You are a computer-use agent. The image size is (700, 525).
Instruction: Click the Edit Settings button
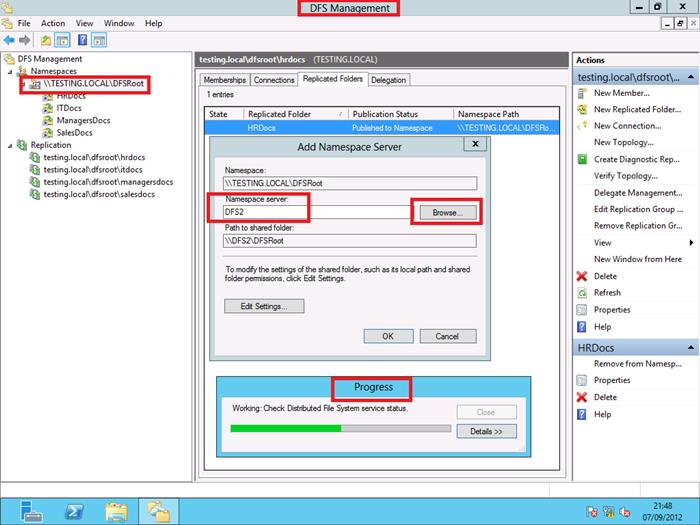pyautogui.click(x=264, y=306)
